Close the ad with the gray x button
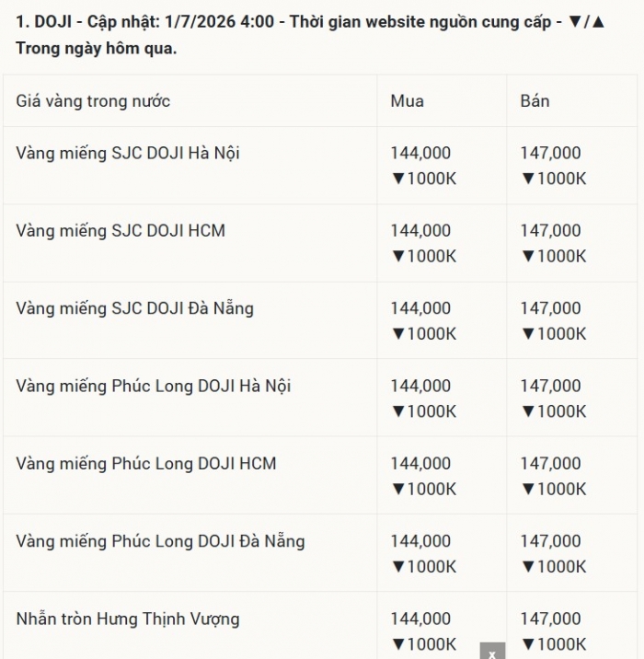 pyautogui.click(x=492, y=651)
